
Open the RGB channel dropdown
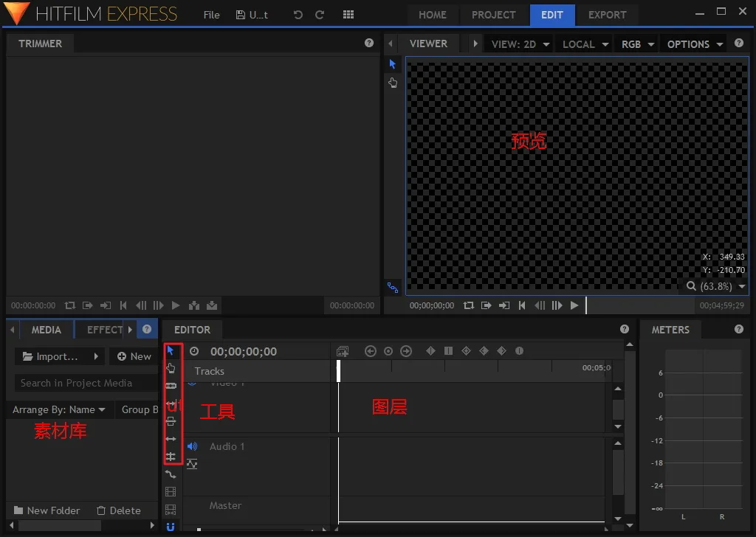point(637,44)
